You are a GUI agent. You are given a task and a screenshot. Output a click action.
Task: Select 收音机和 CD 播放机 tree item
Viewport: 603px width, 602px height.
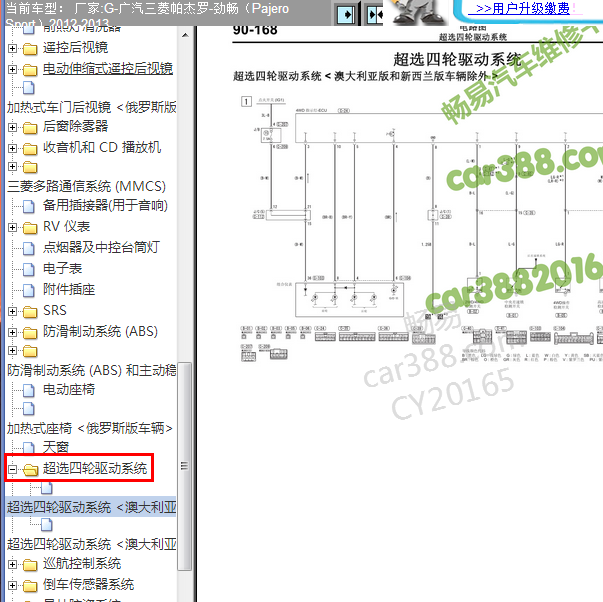tap(101, 147)
